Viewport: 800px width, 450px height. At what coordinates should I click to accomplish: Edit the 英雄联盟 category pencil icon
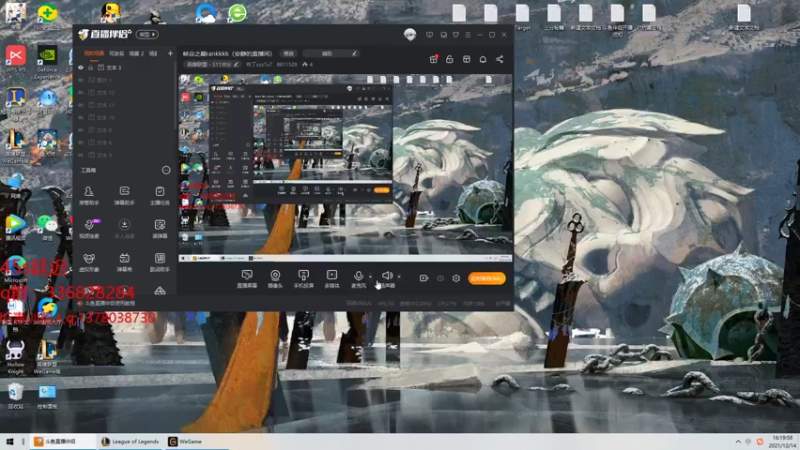coord(236,65)
